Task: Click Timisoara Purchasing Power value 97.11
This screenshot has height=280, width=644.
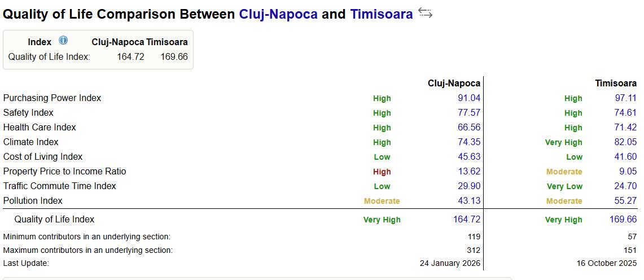Action: pos(625,98)
